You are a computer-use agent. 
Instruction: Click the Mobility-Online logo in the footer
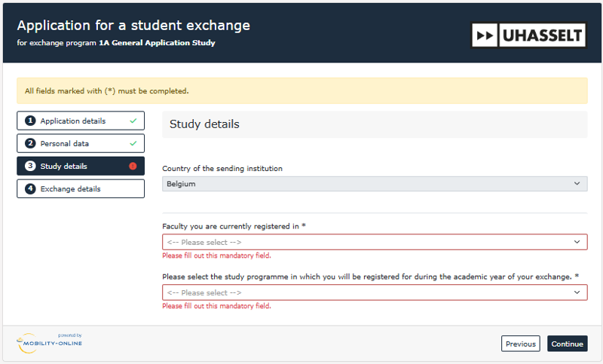tap(50, 343)
